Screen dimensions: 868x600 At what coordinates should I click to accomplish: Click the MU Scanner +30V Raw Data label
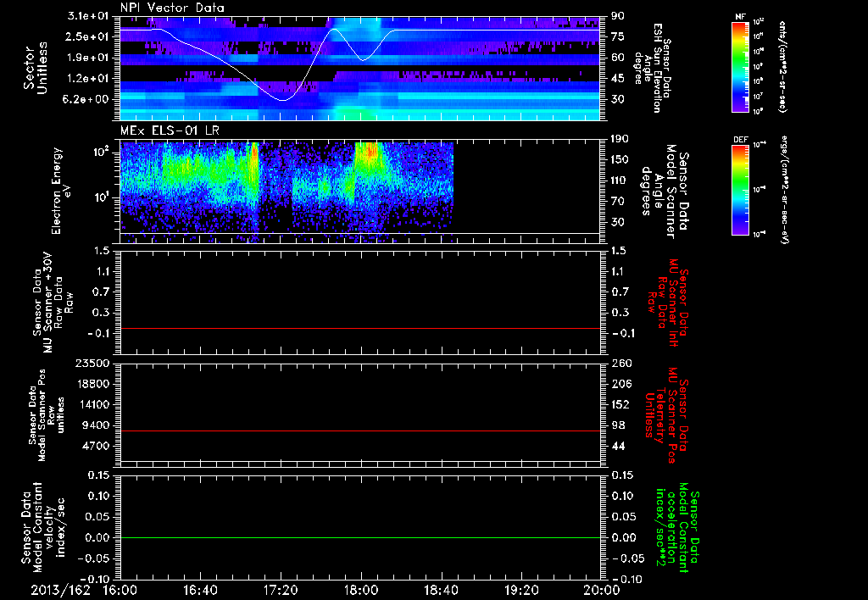pyautogui.click(x=52, y=303)
